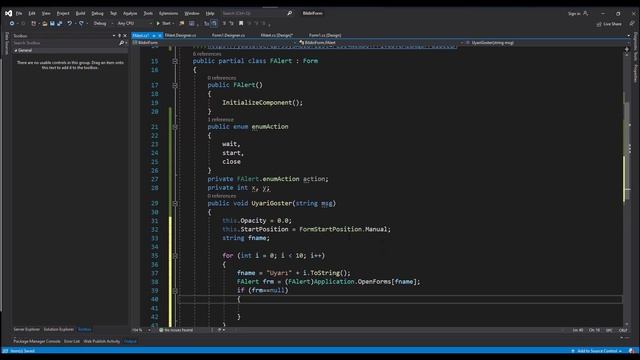Screen dimensions: 640x360
Task: Collapse the enumAction enum on line 21
Action: click(x=175, y=127)
